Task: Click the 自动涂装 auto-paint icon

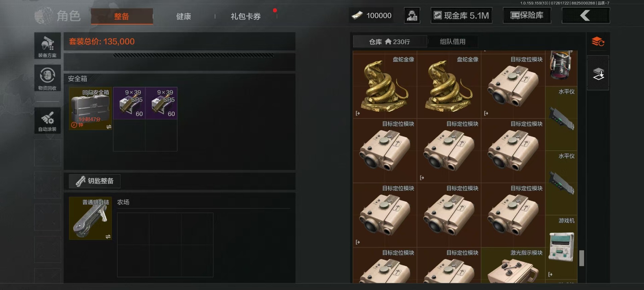Action: coord(47,120)
